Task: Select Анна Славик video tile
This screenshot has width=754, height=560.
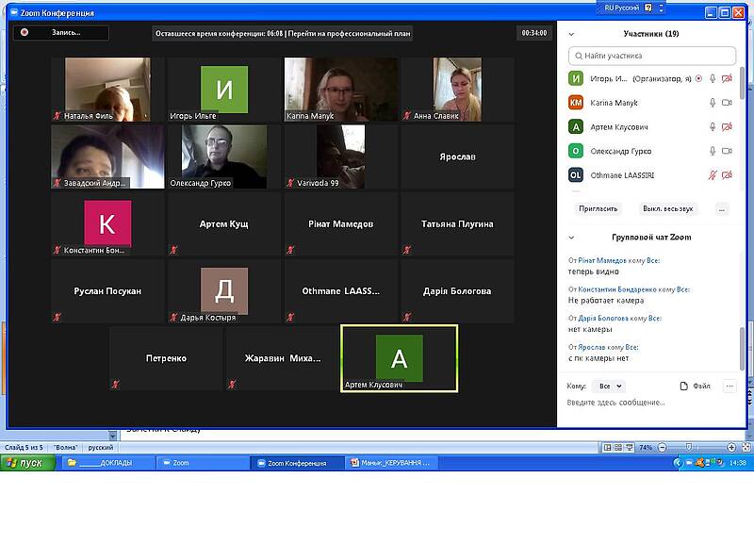Action: click(457, 90)
